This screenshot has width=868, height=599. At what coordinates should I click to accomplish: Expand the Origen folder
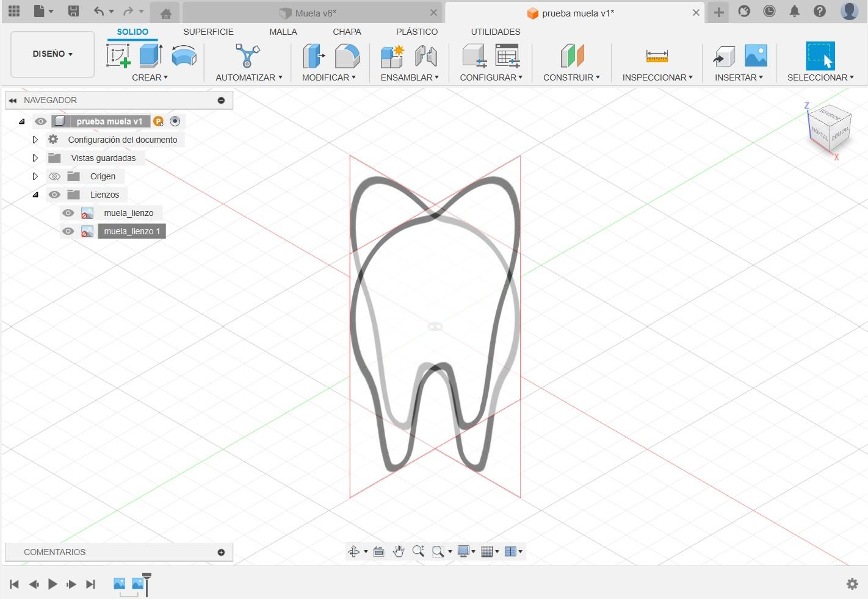point(35,176)
